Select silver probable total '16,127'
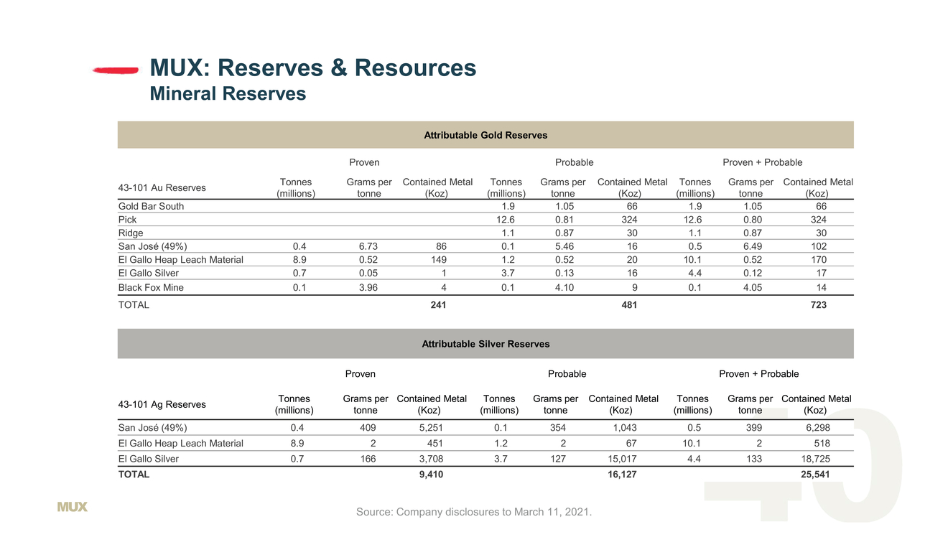The height and width of the screenshot is (560, 948). click(x=621, y=475)
